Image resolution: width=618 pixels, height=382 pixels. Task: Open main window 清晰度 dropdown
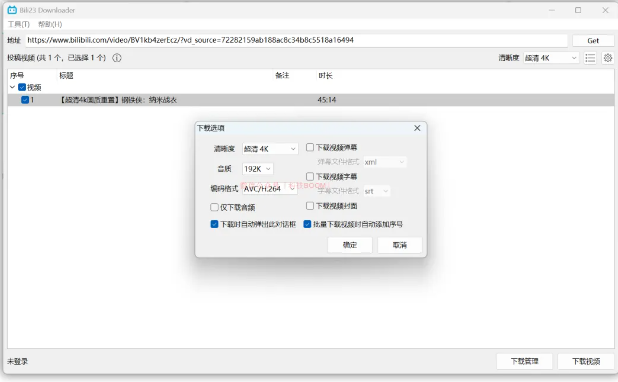click(551, 58)
